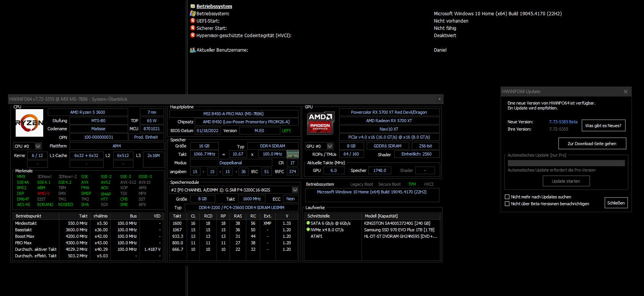Open the CPU #0 selector dropdown
The width and height of the screenshot is (644, 296).
(38, 146)
